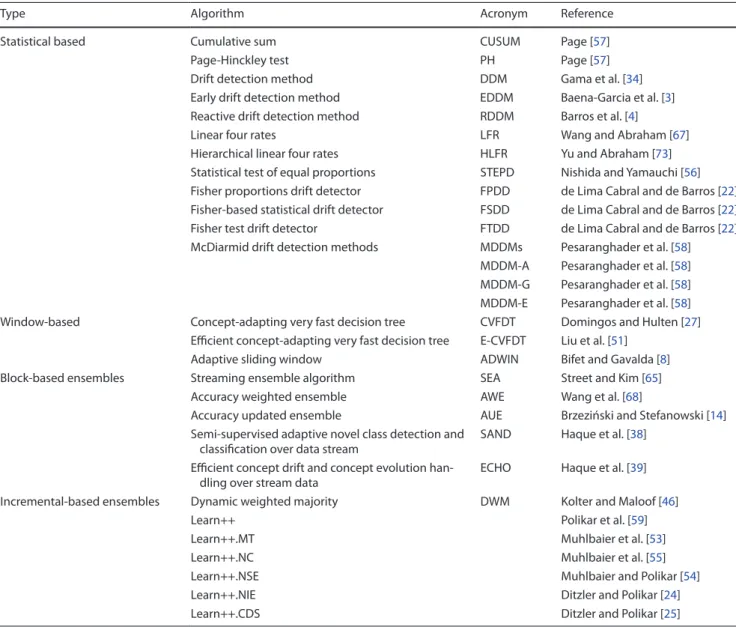Click the 'Learn++.NSE' algorithm cell

click(225, 576)
